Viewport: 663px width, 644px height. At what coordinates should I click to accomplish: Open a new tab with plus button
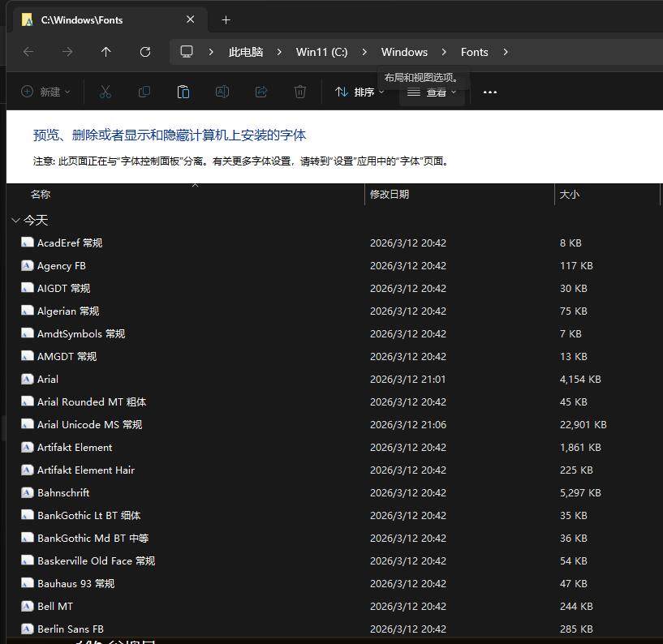click(226, 19)
